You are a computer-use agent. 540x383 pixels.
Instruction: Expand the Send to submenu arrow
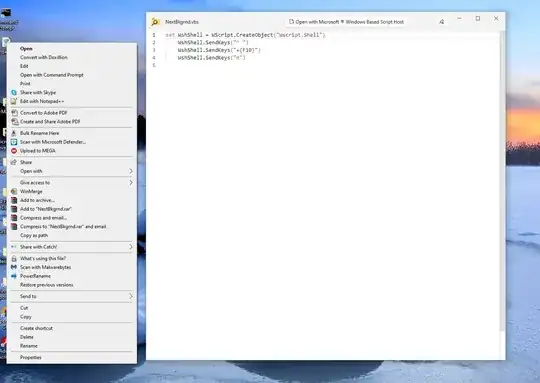131,296
